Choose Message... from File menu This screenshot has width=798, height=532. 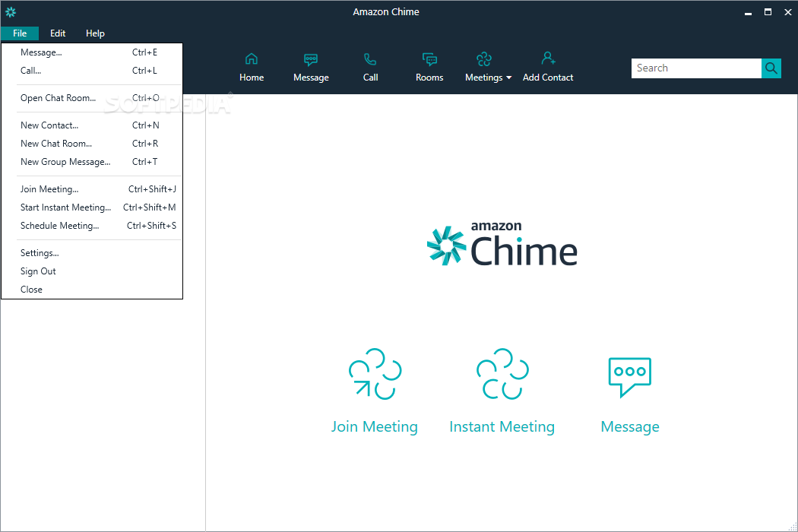pos(92,52)
